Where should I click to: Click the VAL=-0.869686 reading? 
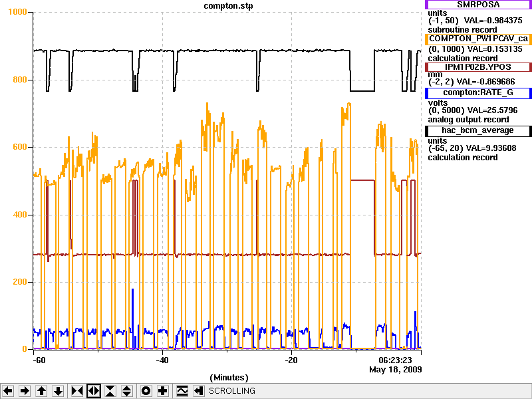click(x=486, y=81)
